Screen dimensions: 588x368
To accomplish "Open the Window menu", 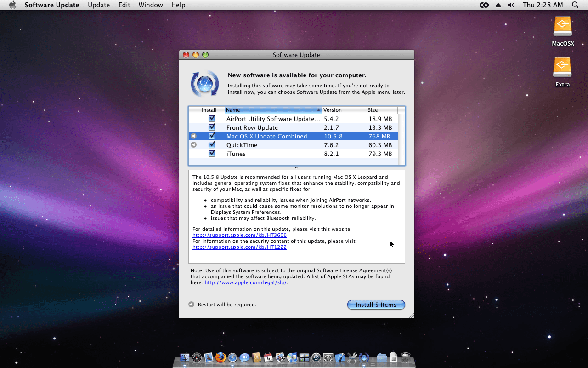I will click(151, 5).
